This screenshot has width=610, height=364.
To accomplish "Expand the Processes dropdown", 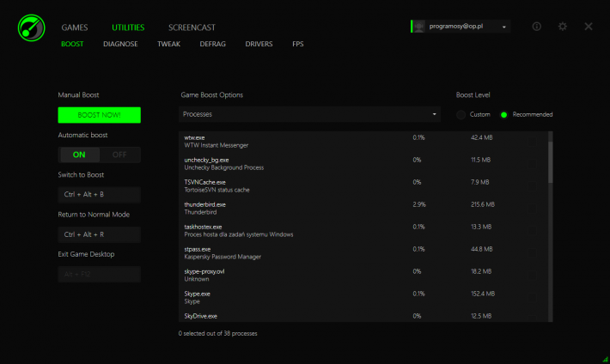I will pyautogui.click(x=309, y=114).
